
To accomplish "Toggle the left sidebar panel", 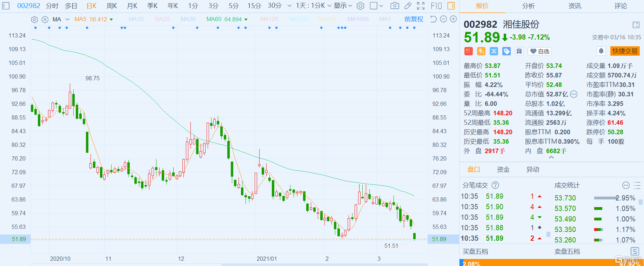I will [6, 6].
